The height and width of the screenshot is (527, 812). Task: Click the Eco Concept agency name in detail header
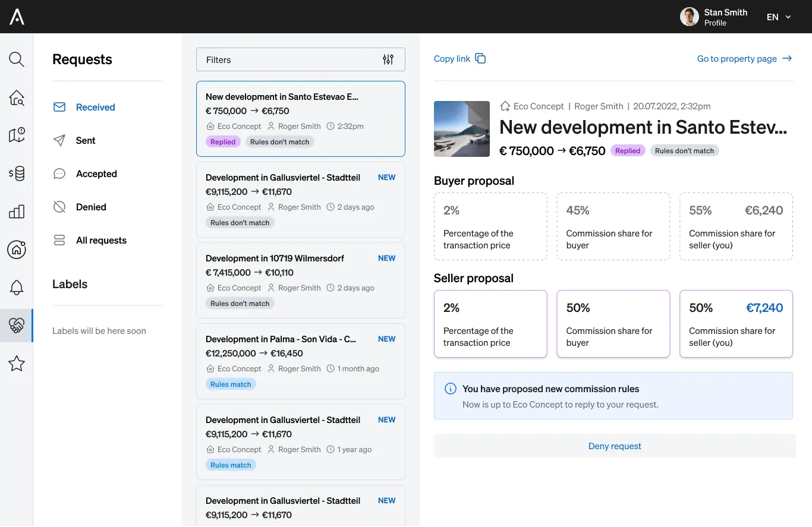click(539, 106)
